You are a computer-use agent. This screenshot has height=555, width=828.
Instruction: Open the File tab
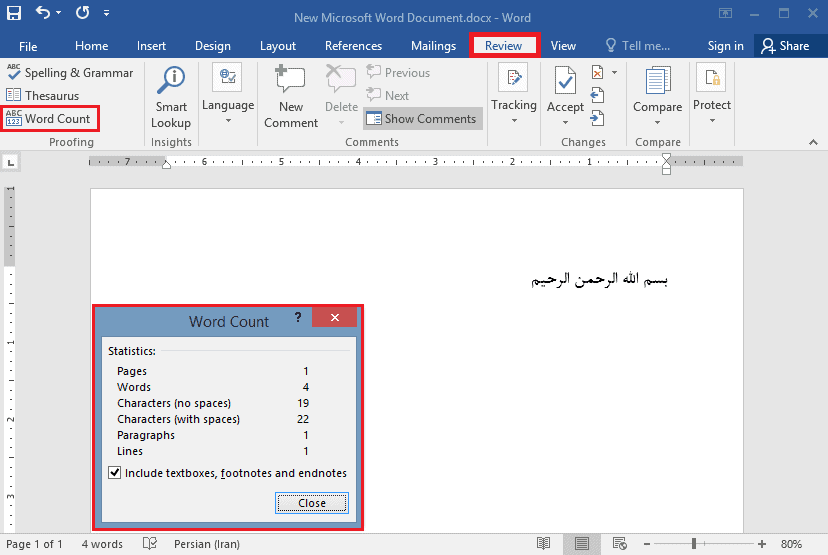pos(28,46)
